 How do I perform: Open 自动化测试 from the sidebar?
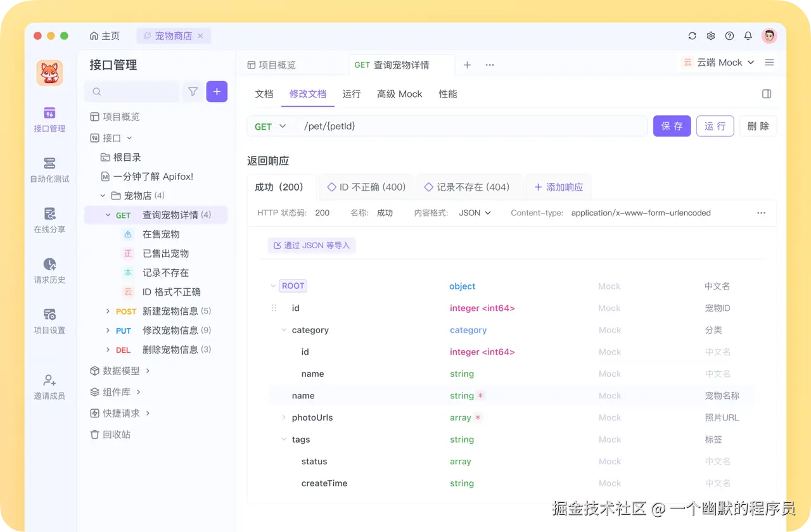49,170
